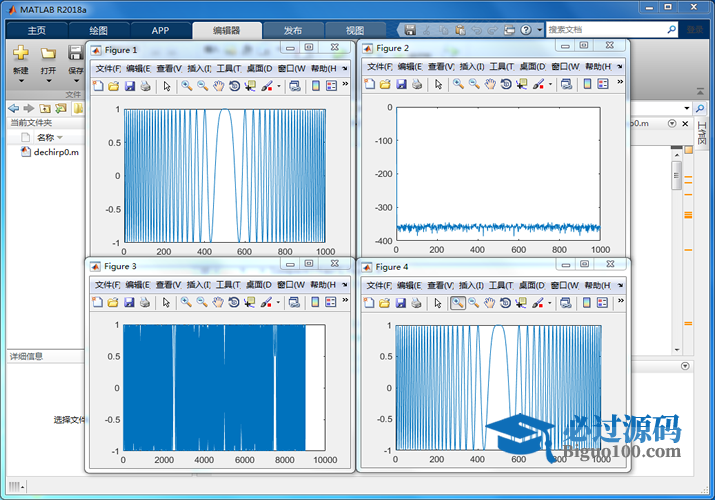Click Browse for folder icon
715x500 pixels.
(60, 108)
